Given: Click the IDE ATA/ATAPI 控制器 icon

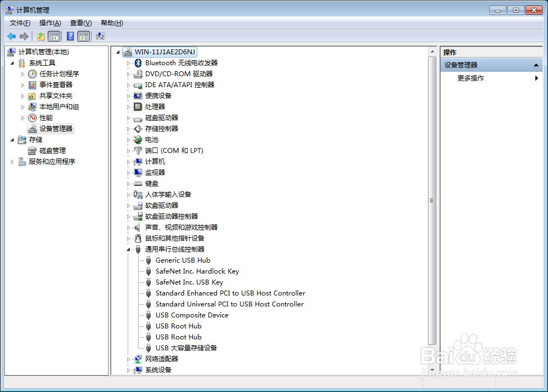Looking at the screenshot, I should click(x=138, y=85).
